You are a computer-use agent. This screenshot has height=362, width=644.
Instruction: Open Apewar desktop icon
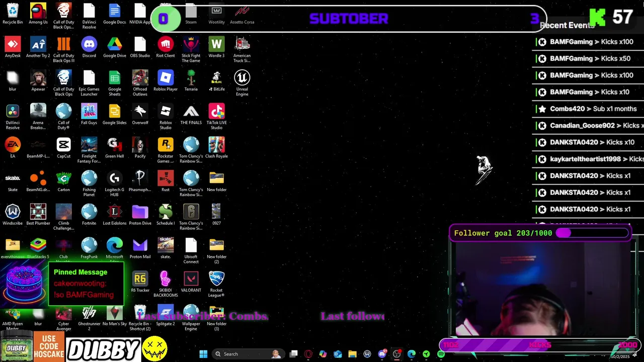pos(38,81)
